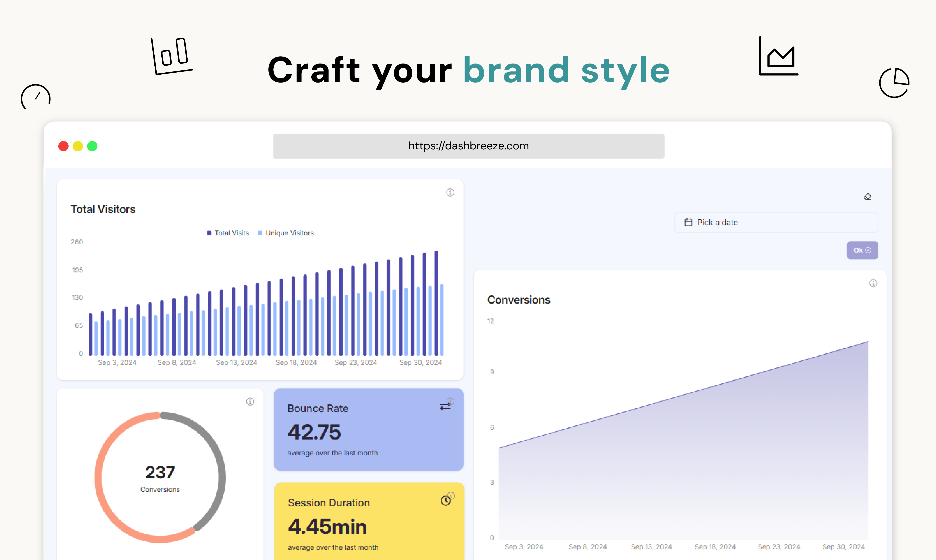936x560 pixels.
Task: Click the info icon on Total Visitors card
Action: 450,192
